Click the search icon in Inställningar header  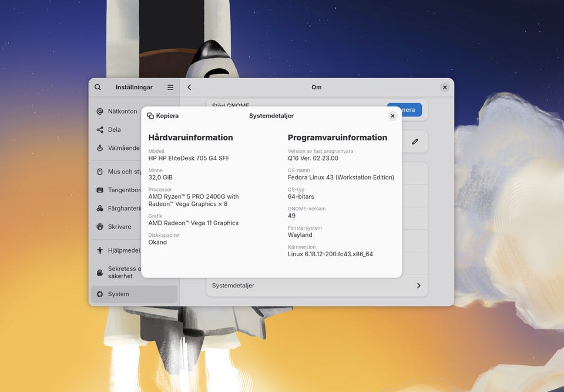[x=98, y=88]
